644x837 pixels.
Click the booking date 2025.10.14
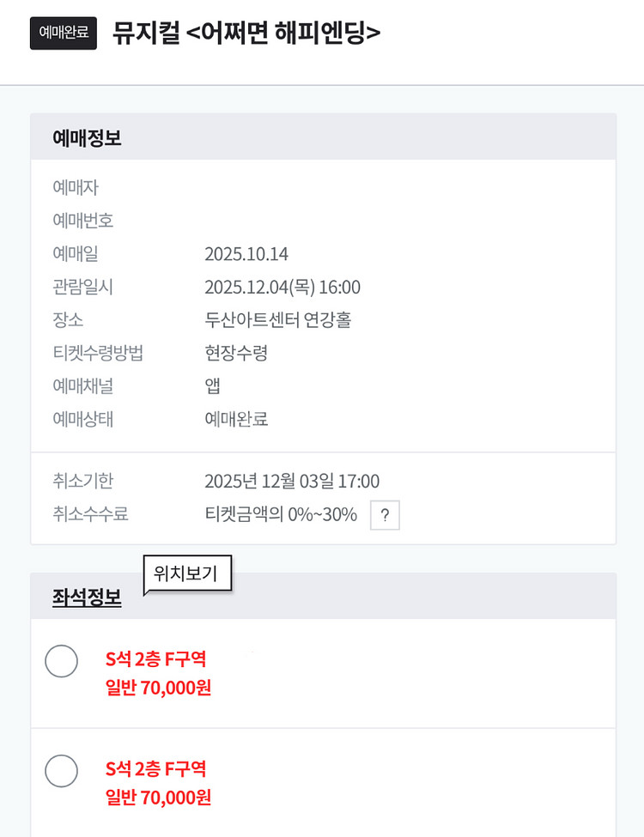point(246,254)
